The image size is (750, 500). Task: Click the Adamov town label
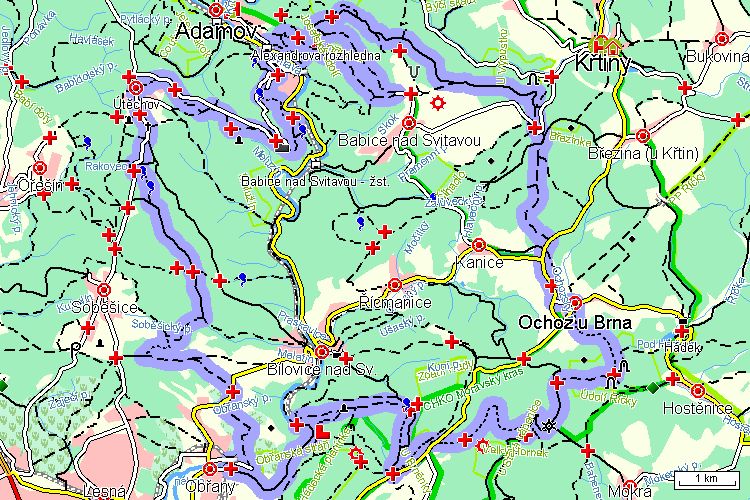click(x=216, y=31)
